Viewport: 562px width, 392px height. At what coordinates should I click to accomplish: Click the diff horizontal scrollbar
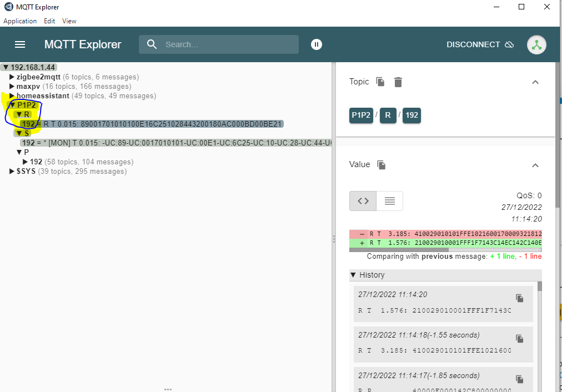[x=399, y=250]
